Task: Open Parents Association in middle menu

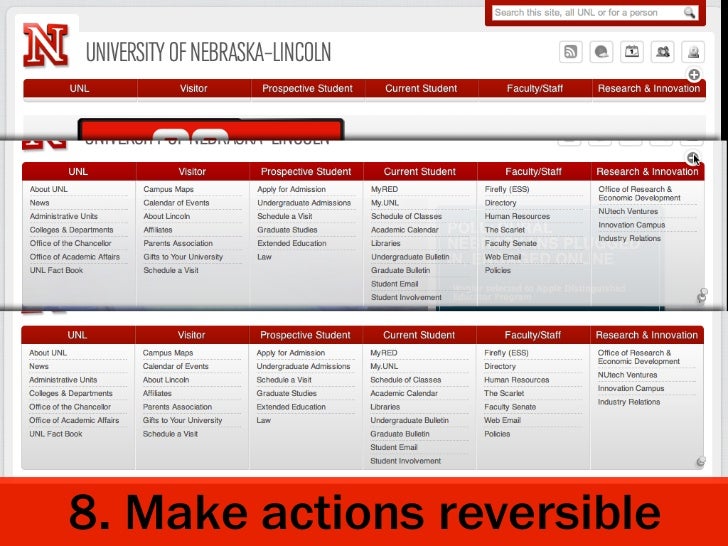Action: pos(178,243)
